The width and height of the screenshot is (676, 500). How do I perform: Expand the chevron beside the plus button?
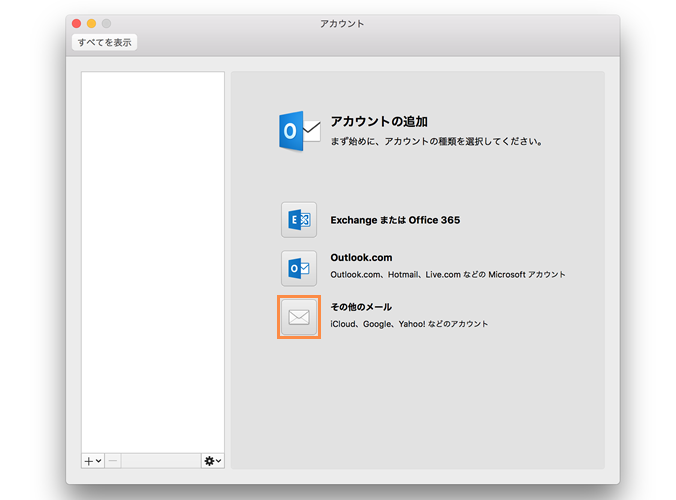(98, 461)
